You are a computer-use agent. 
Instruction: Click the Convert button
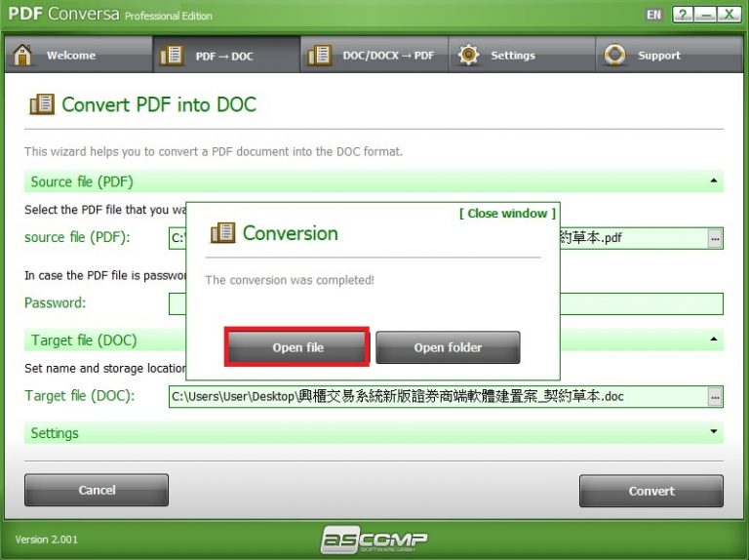(x=651, y=491)
